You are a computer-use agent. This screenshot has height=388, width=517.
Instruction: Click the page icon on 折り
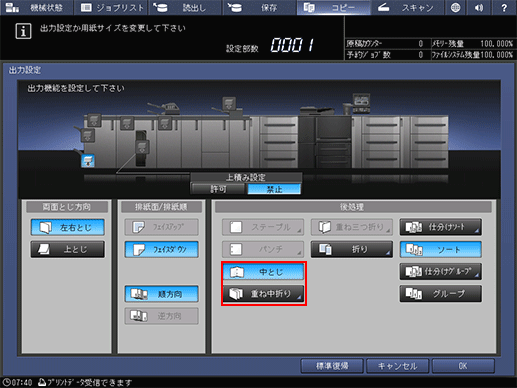(325, 249)
